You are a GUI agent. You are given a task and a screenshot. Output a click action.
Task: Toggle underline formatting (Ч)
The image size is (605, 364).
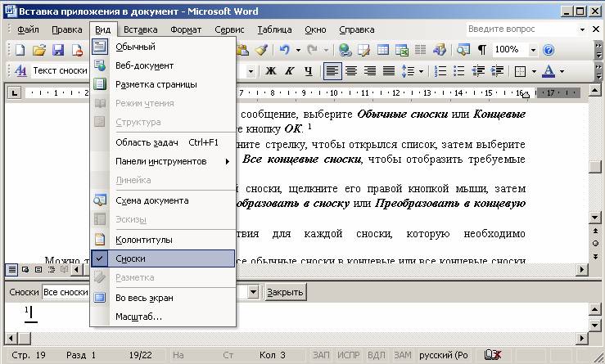tap(309, 71)
